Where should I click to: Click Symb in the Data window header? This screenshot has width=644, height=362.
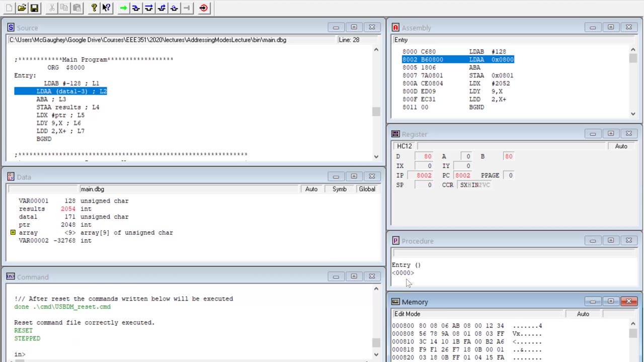tap(339, 189)
